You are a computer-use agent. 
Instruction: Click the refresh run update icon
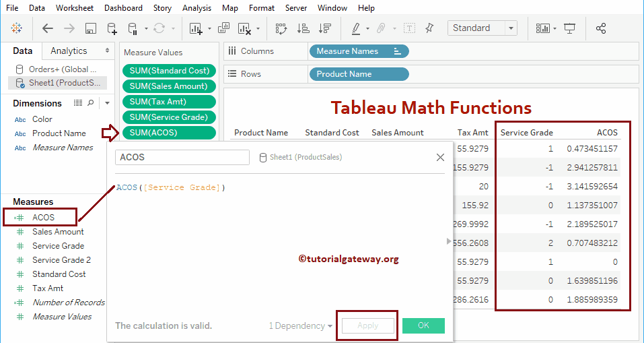(x=159, y=28)
